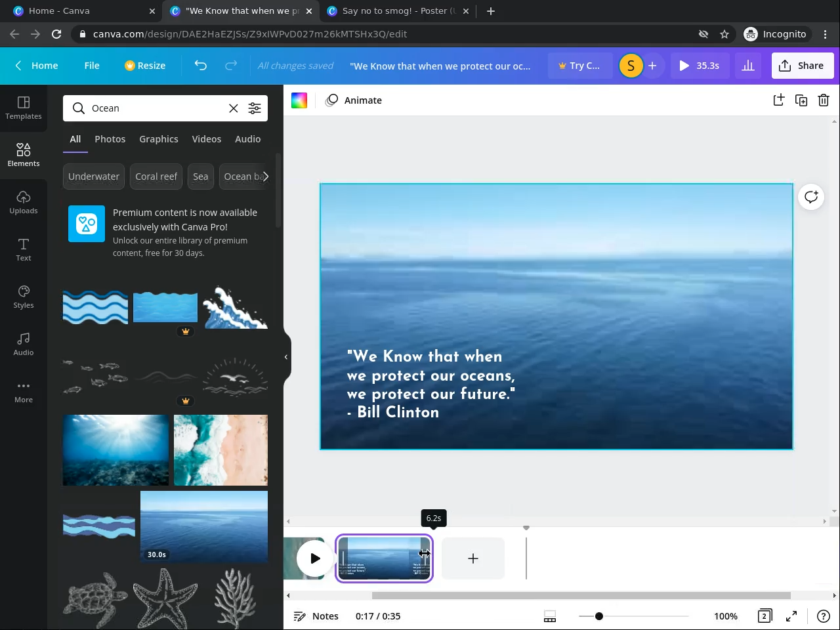
Task: Select the sea turtle sketch graphic
Action: click(96, 599)
